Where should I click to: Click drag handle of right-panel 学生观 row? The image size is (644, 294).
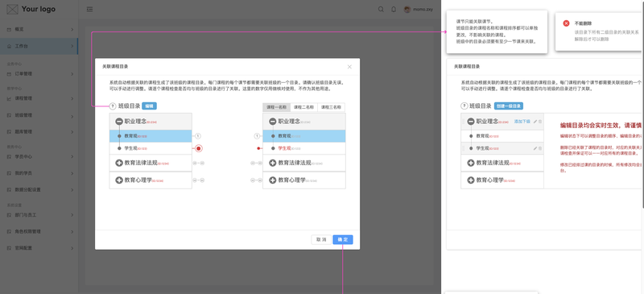[x=464, y=148]
